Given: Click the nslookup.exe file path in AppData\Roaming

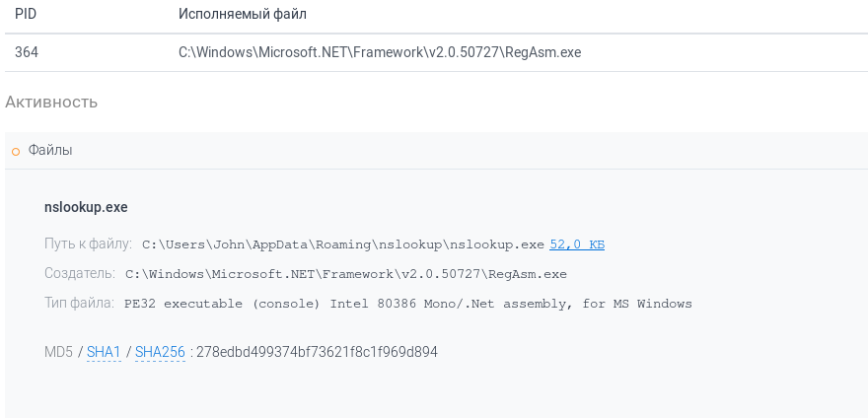Looking at the screenshot, I should [343, 244].
